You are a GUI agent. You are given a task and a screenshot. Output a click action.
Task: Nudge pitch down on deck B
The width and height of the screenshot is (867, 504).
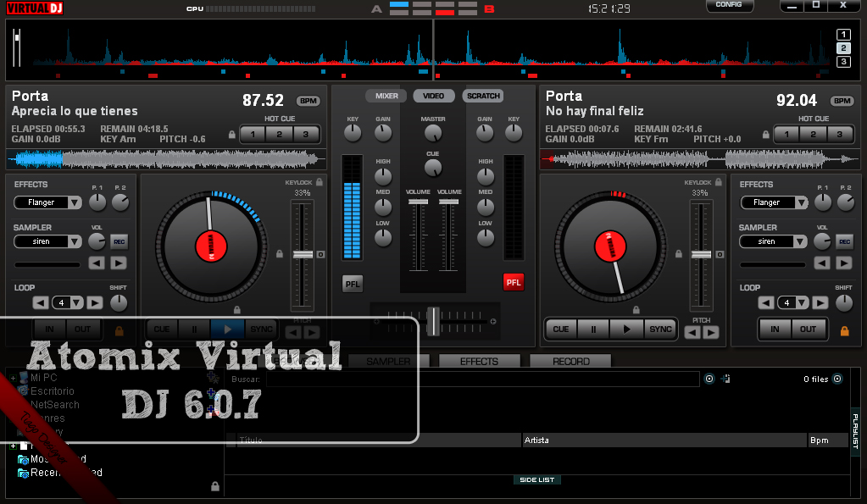pos(692,333)
